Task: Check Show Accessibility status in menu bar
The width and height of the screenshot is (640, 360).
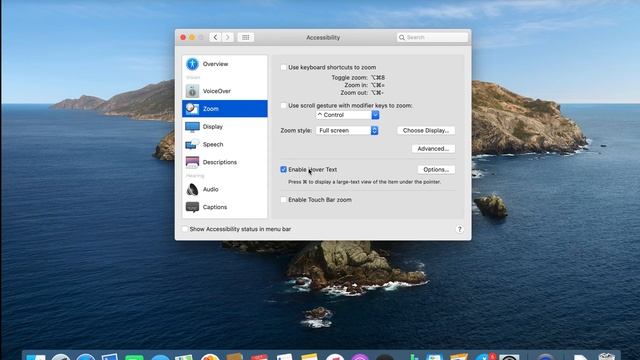Action: [185, 229]
